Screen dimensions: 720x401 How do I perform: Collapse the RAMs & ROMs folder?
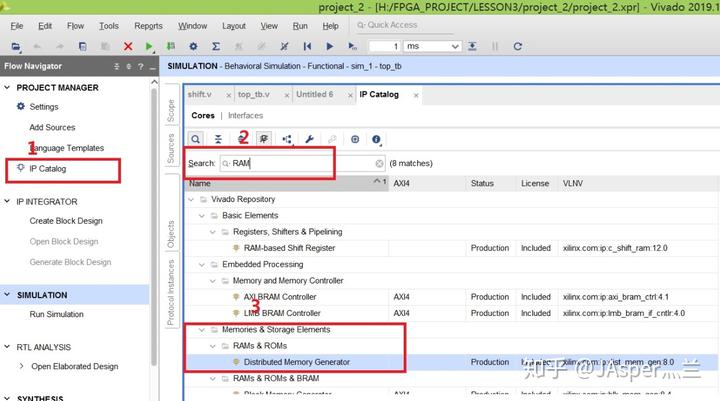[213, 346]
